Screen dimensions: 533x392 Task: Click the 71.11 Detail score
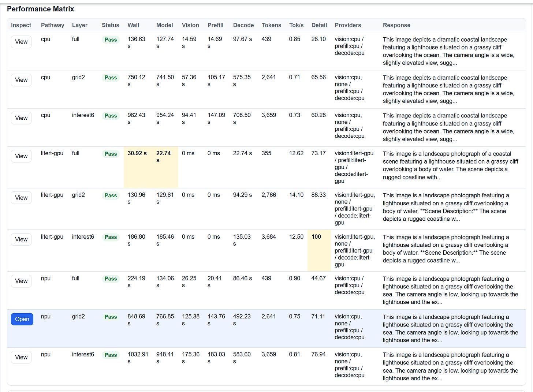point(318,316)
